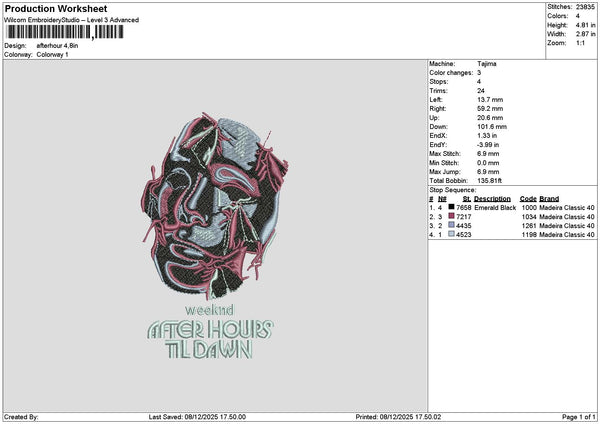Click the 'Production Worksheet' title

pos(56,8)
